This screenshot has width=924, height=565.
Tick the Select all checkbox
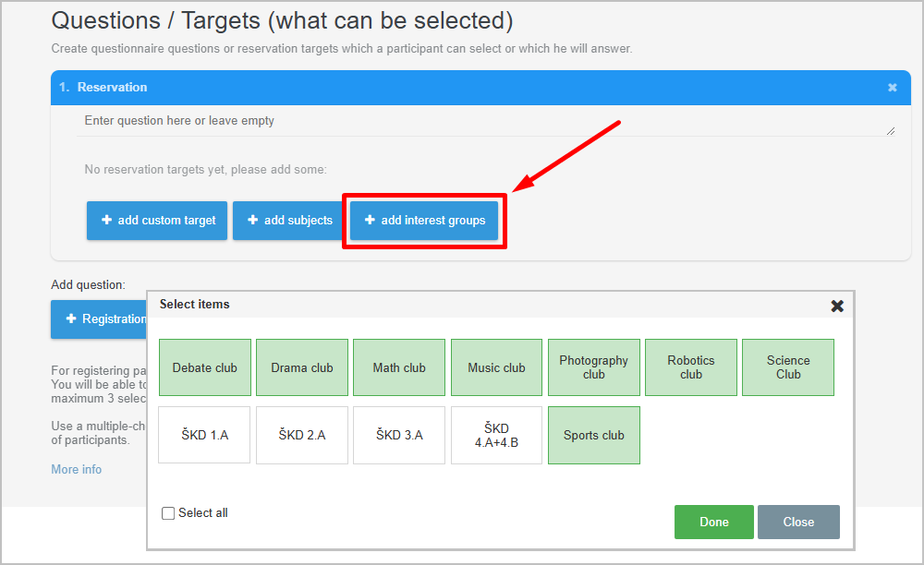point(168,513)
